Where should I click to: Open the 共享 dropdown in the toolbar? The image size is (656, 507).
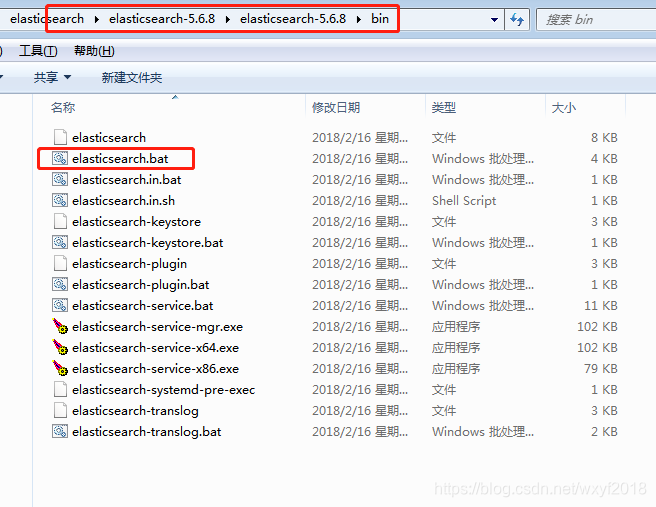[52, 77]
